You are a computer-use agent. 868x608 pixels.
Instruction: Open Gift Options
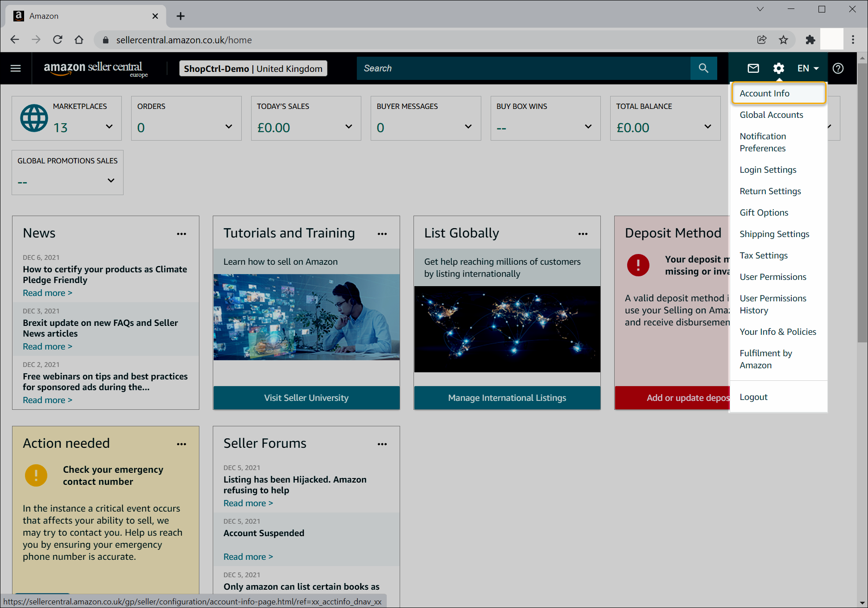pyautogui.click(x=764, y=212)
